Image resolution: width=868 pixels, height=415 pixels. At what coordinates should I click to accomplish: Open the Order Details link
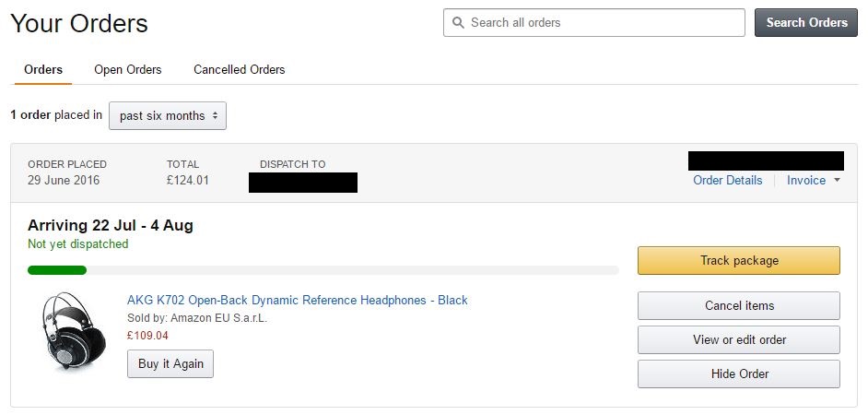(727, 180)
